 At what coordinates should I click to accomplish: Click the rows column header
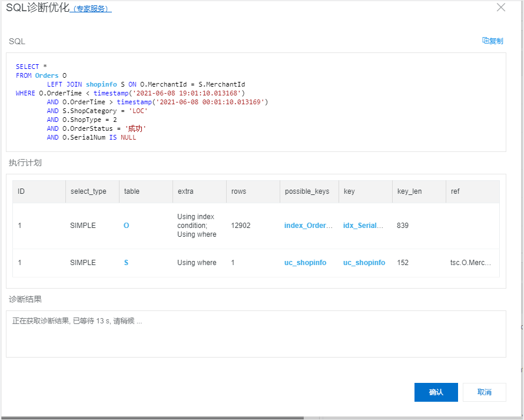click(x=238, y=191)
